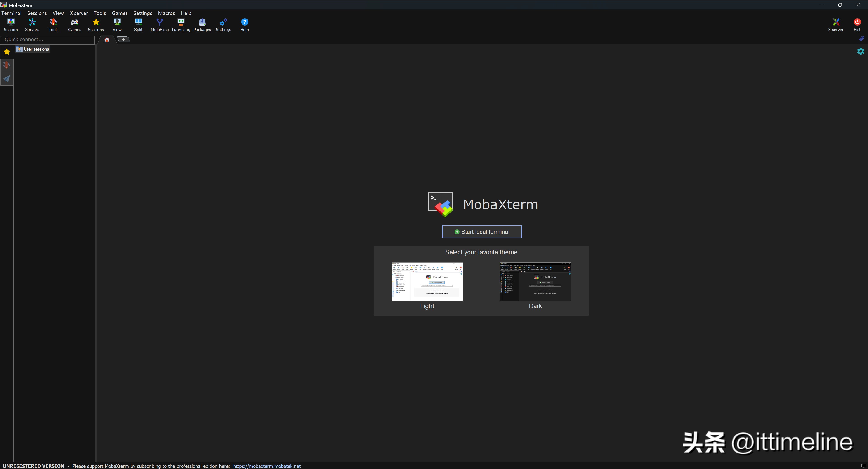This screenshot has width=868, height=469.
Task: Click the new tab plus button
Action: point(124,39)
